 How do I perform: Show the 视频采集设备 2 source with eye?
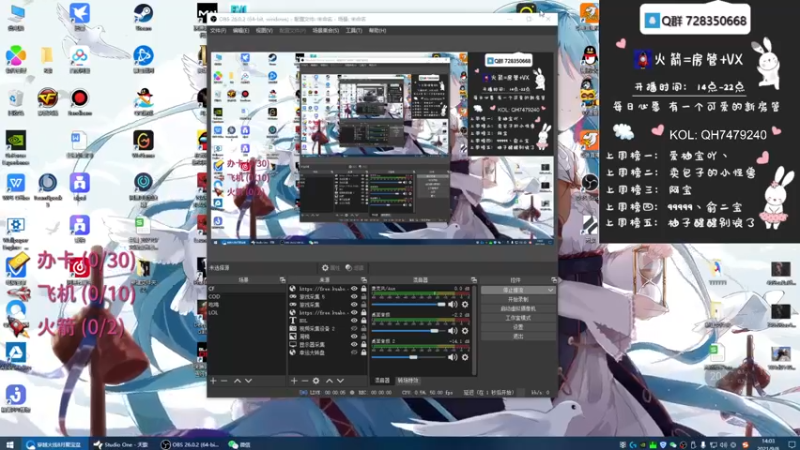pos(354,329)
